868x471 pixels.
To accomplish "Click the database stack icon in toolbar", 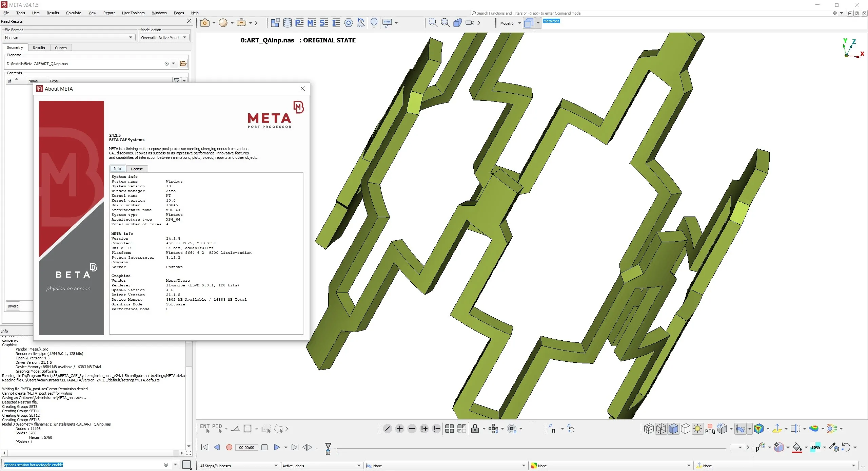I will click(x=288, y=23).
